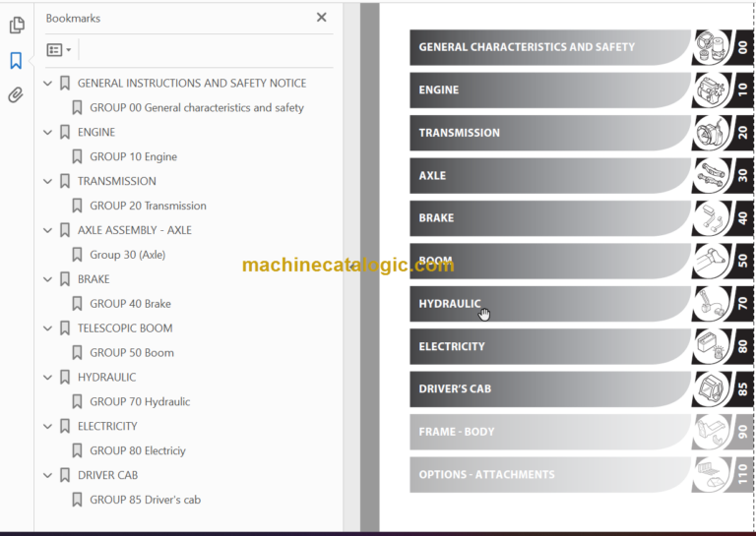Select the HYDRAULIC bookmark label
756x536 pixels.
pos(107,378)
